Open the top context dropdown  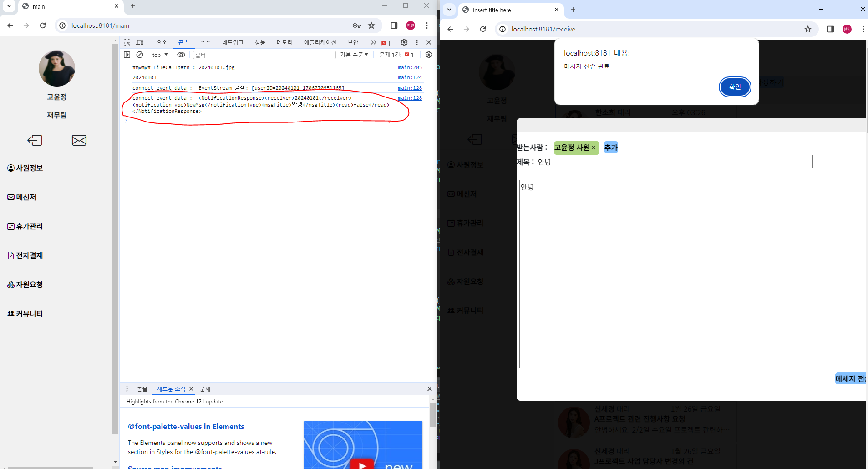160,55
